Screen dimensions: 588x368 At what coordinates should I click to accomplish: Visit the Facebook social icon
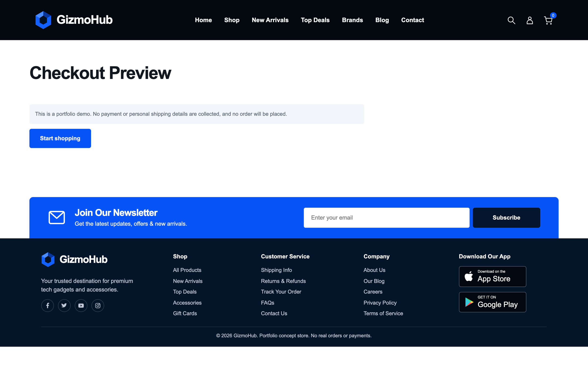pos(48,305)
